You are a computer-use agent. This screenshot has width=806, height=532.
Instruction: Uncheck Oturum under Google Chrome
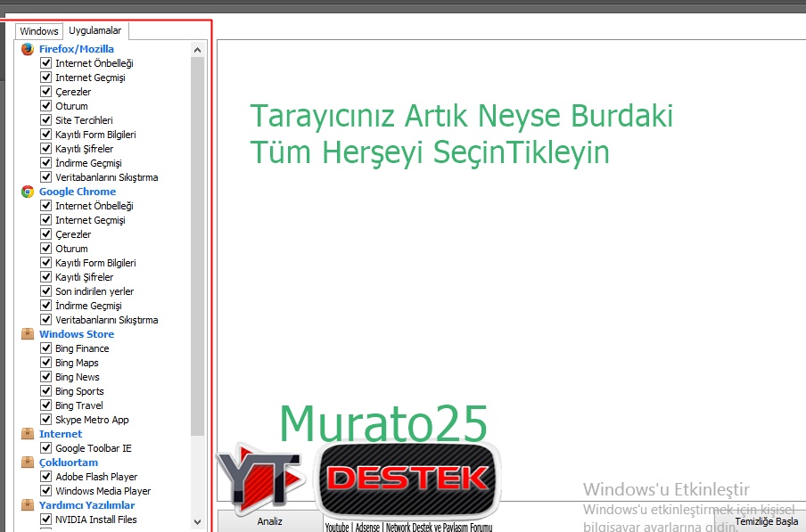click(x=45, y=249)
